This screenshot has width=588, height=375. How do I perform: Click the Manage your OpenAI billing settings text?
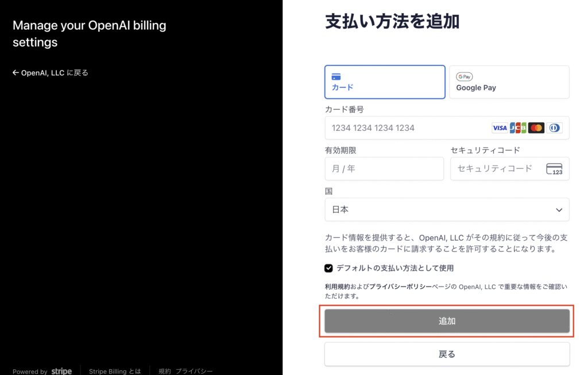[90, 34]
